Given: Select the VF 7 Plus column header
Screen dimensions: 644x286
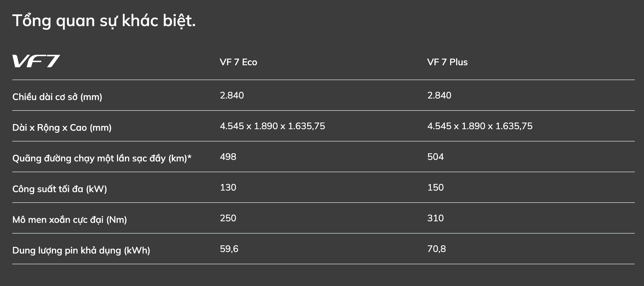Looking at the screenshot, I should point(447,62).
